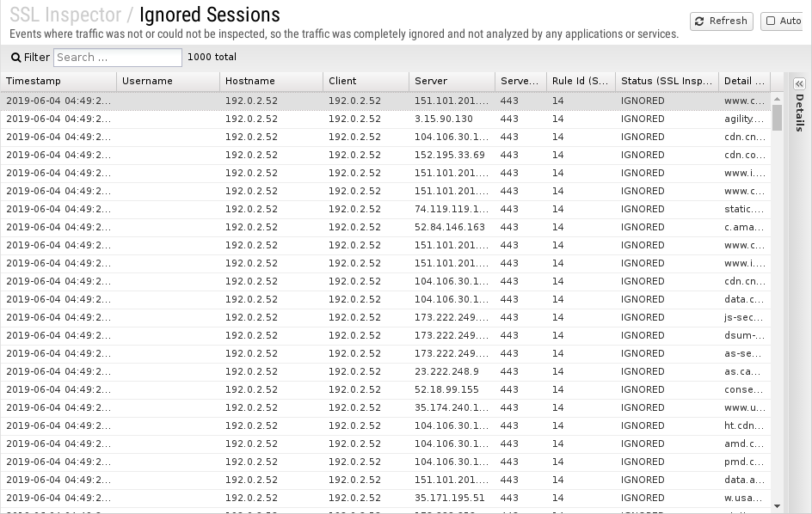Screen dimensions: 812x514
Task: Select row with server 52.18.99.155
Action: tap(385, 389)
